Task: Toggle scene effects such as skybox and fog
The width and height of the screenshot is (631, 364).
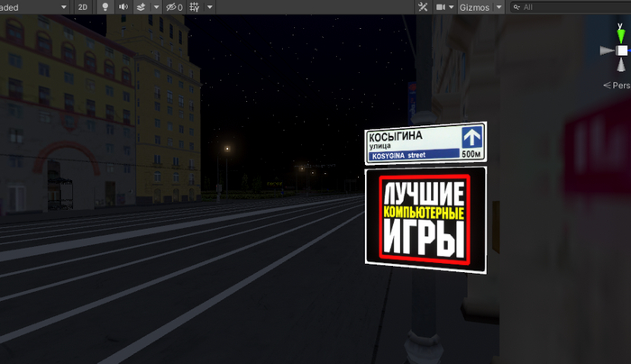Action: click(142, 7)
